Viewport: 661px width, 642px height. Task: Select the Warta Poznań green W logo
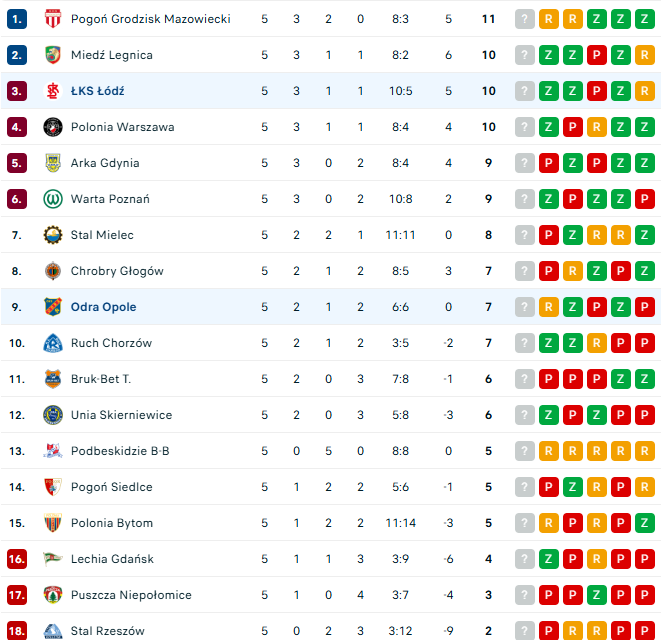click(53, 199)
